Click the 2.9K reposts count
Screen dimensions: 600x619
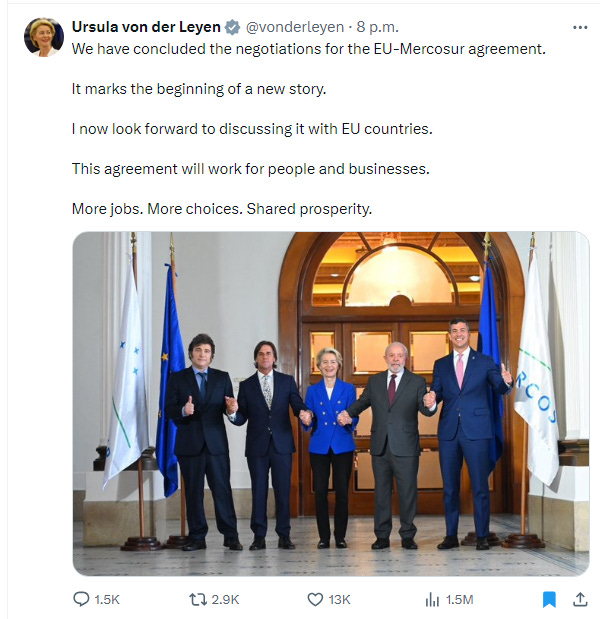(x=225, y=600)
